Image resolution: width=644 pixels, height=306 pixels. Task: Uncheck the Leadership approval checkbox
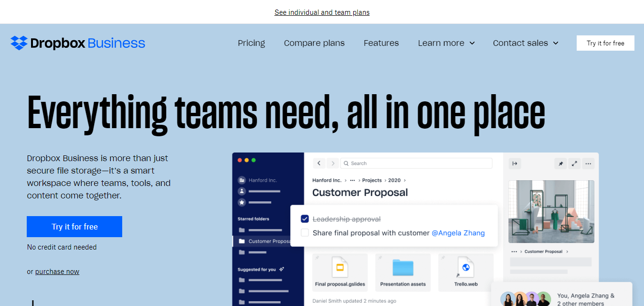[x=305, y=219]
